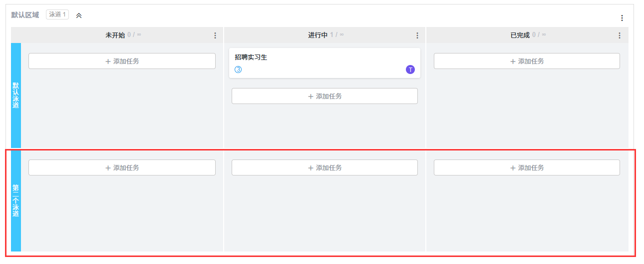Click the 未开始 column header title
Viewport: 644px width, 264px height.
tap(115, 35)
